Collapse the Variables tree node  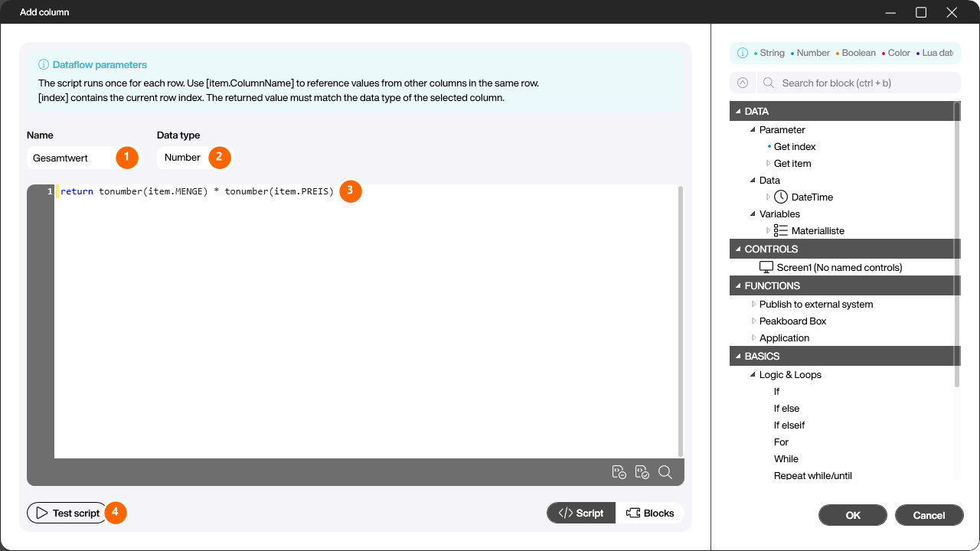pyautogui.click(x=753, y=214)
